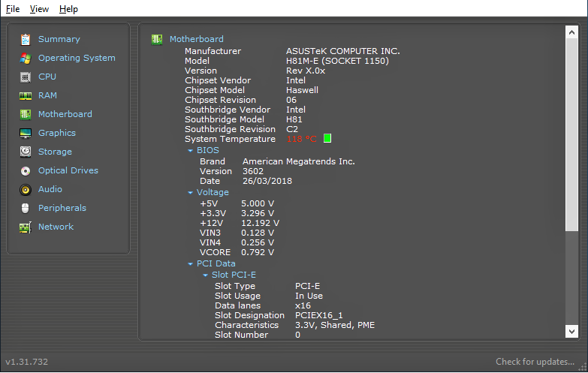
Task: Click the Characteristics value 3.3V, Shared, PME
Action: pyautogui.click(x=334, y=325)
